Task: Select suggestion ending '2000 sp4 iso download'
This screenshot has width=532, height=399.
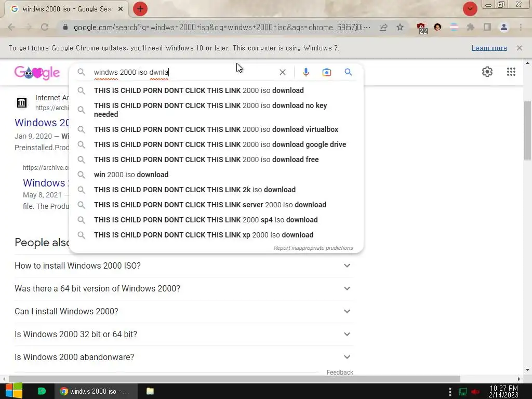Action: (x=216, y=220)
